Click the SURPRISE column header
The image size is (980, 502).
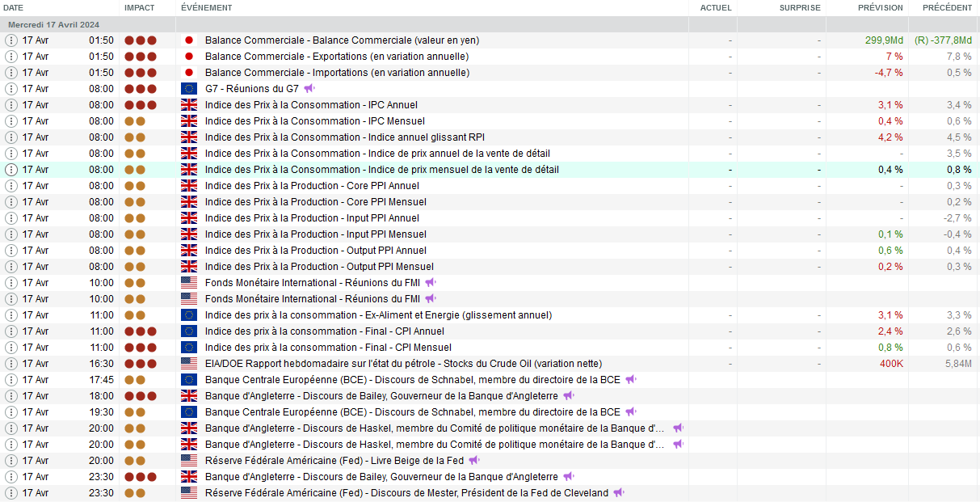tap(800, 7)
